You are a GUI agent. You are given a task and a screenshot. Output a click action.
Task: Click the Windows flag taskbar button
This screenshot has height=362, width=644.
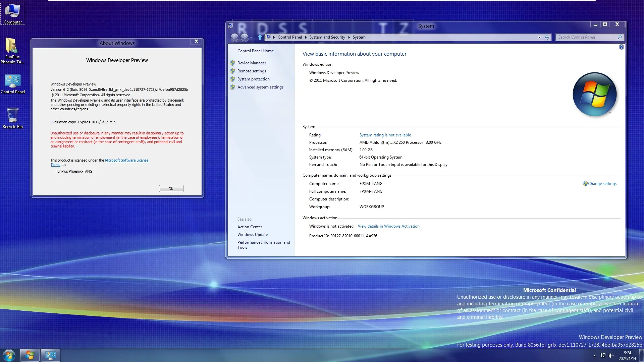click(x=30, y=355)
